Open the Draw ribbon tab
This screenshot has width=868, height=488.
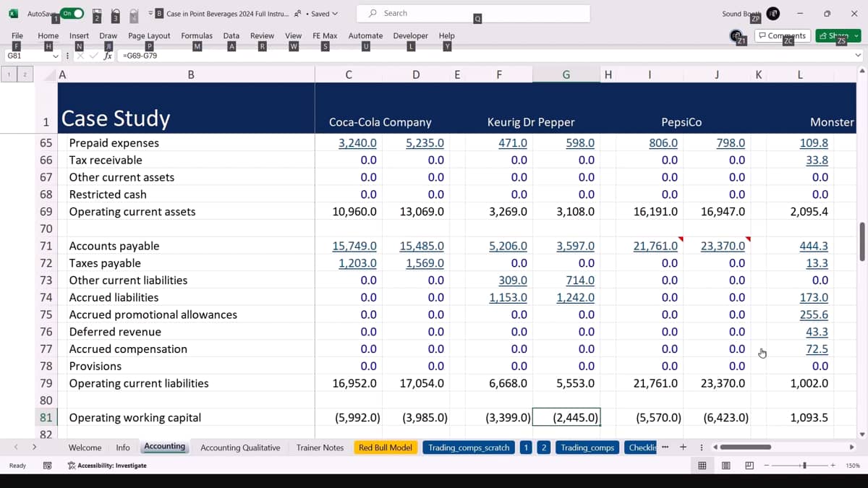click(109, 35)
